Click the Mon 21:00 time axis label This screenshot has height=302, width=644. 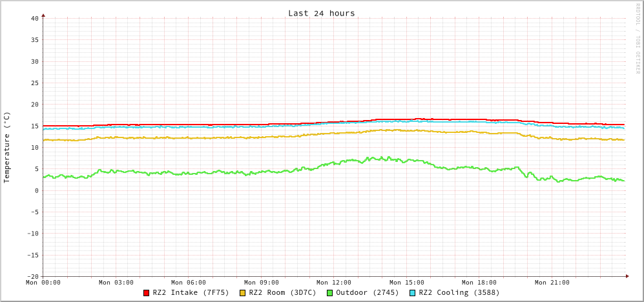coord(552,283)
